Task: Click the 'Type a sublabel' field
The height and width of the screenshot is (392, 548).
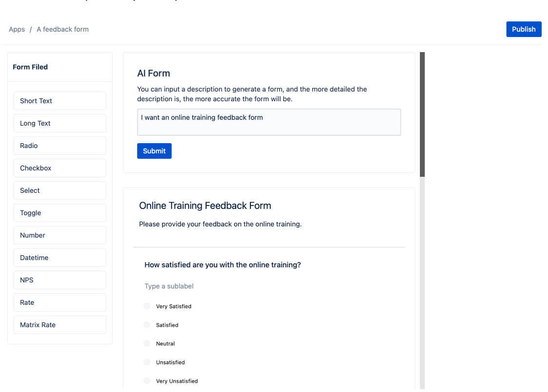Action: [x=169, y=286]
